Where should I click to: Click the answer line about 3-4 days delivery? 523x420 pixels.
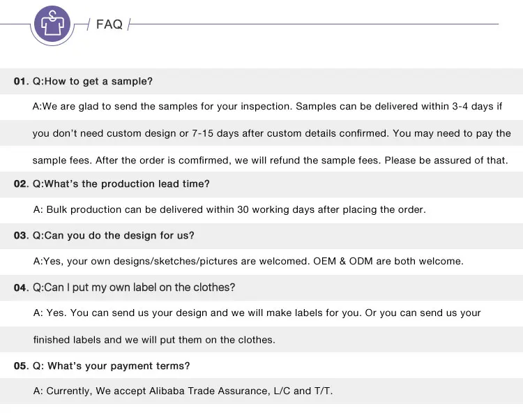coord(267,107)
